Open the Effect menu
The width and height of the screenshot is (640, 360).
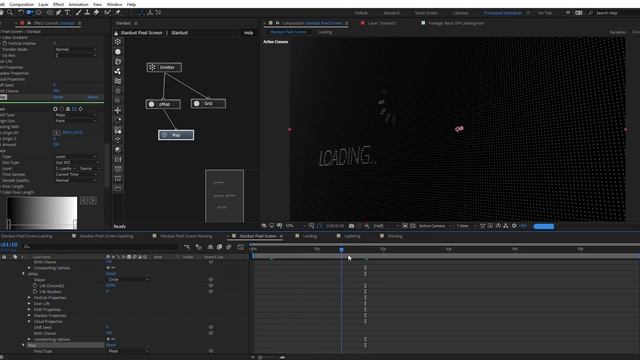(58, 4)
